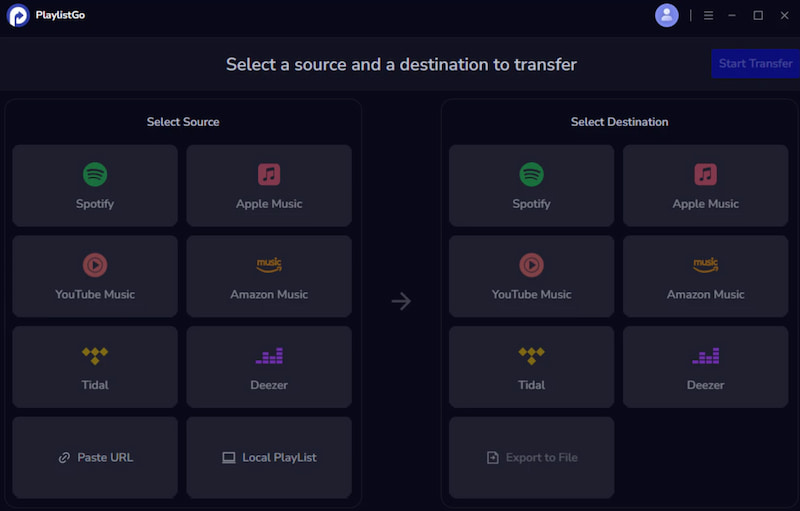Image resolution: width=800 pixels, height=511 pixels.
Task: Choose Spotify as the source
Action: tap(95, 186)
